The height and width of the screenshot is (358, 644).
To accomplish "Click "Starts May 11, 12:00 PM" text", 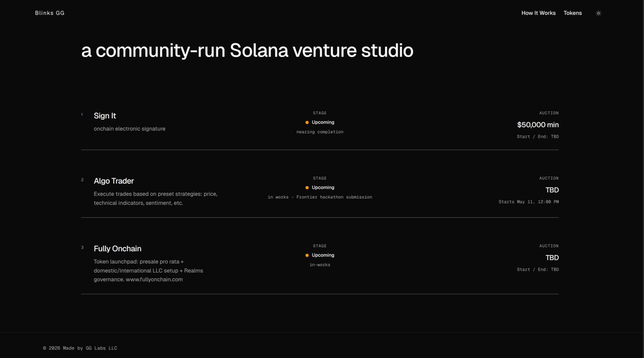I will point(529,202).
